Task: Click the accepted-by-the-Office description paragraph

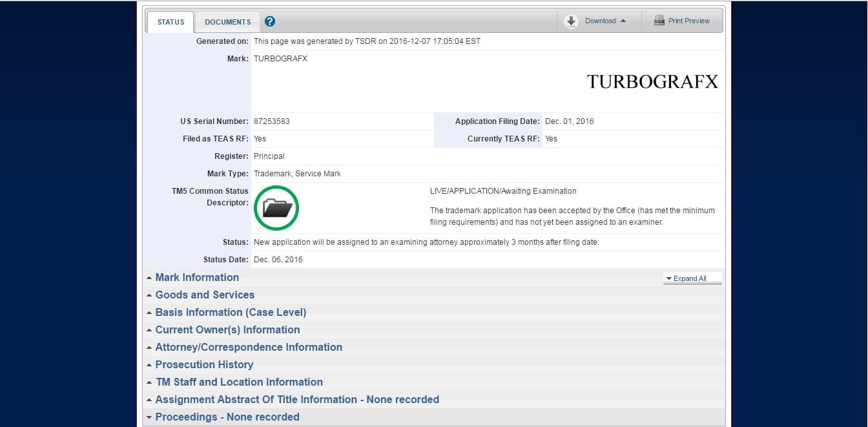Action: [x=572, y=216]
